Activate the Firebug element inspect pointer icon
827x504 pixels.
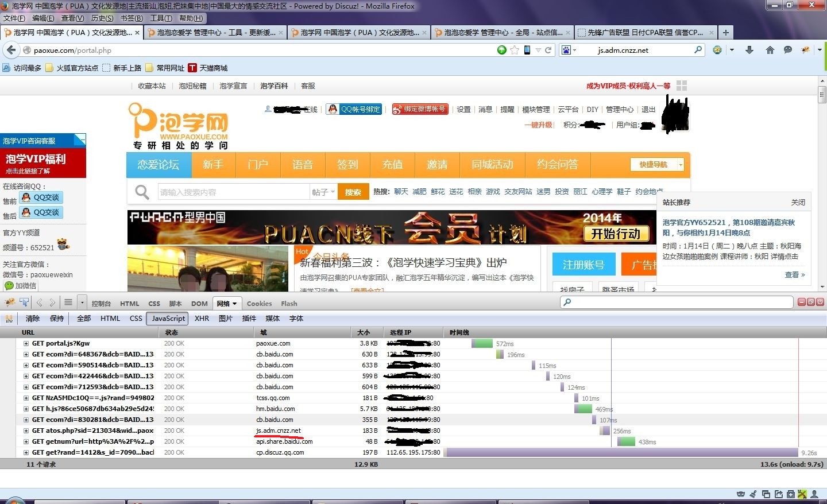click(x=24, y=303)
